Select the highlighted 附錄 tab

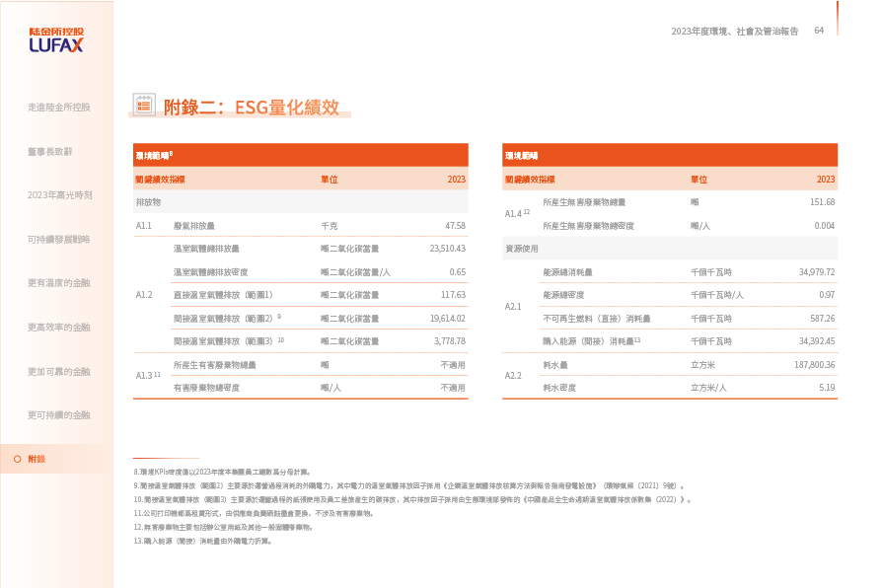[x=37, y=459]
